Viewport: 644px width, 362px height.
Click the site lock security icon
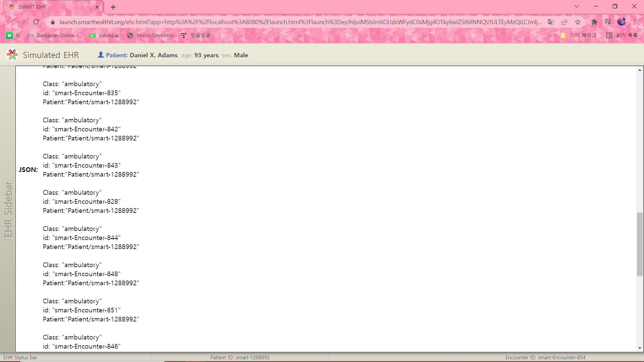tap(53, 22)
